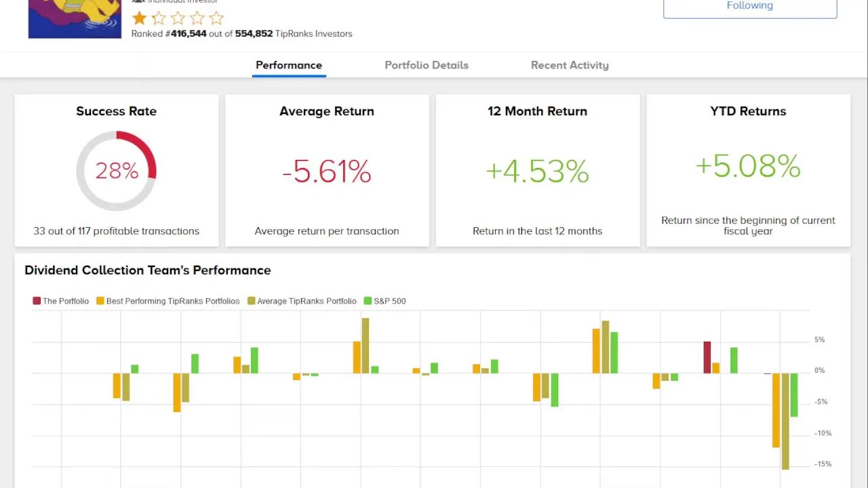Open the Portfolio Details tab
The image size is (868, 488).
tap(427, 65)
